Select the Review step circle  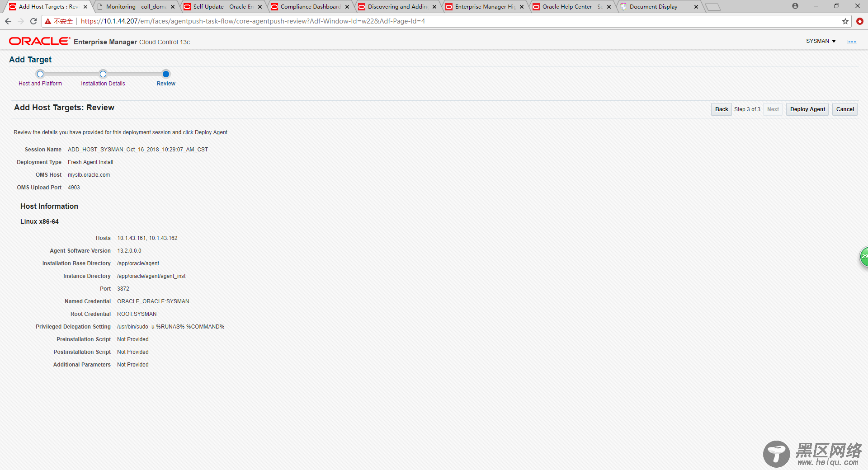click(x=166, y=74)
